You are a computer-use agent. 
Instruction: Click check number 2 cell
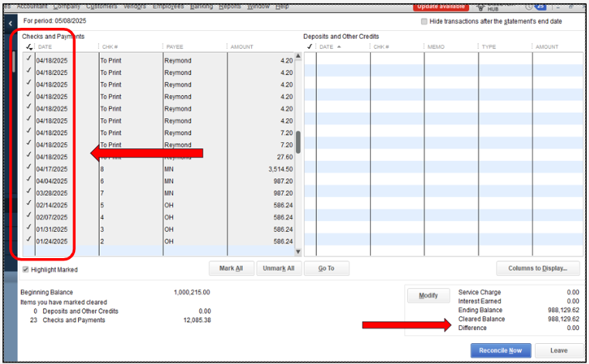pyautogui.click(x=131, y=241)
